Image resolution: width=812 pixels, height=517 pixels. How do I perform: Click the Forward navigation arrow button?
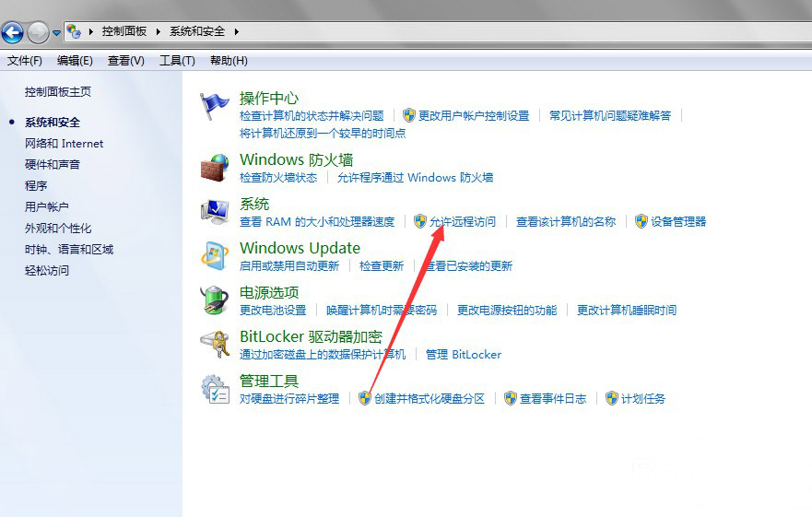(x=38, y=32)
